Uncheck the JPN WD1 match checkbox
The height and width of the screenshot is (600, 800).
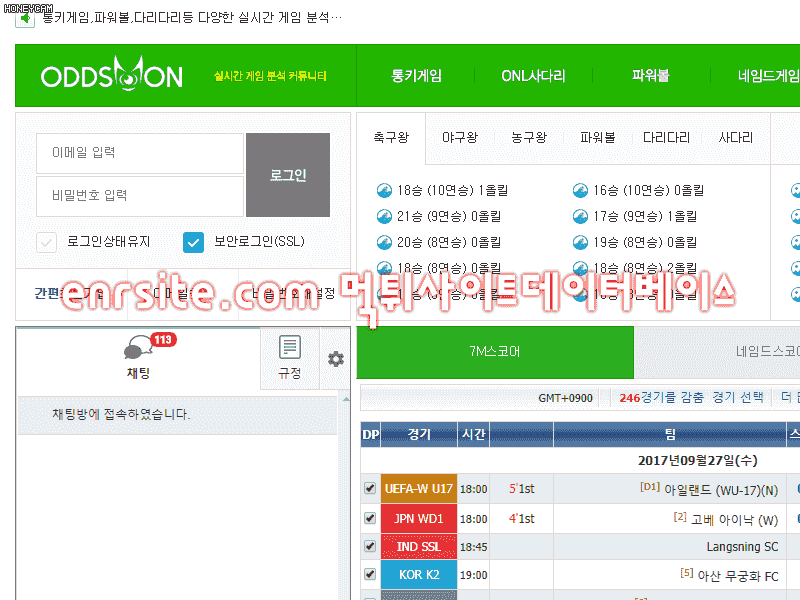[370, 518]
